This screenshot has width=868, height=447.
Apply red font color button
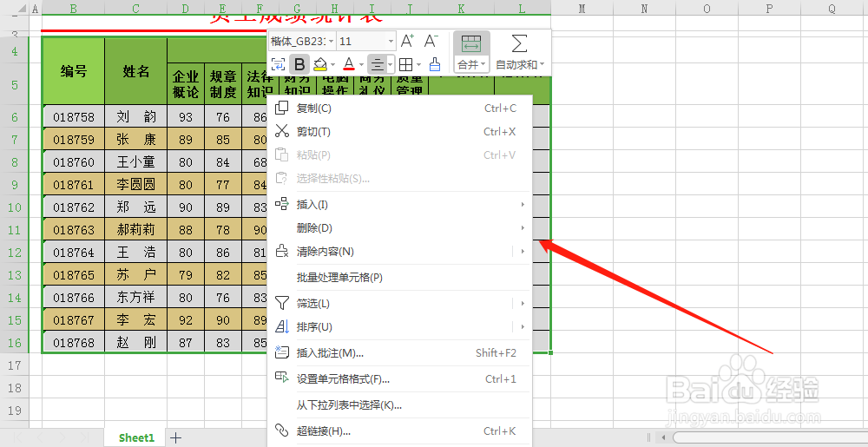click(348, 65)
